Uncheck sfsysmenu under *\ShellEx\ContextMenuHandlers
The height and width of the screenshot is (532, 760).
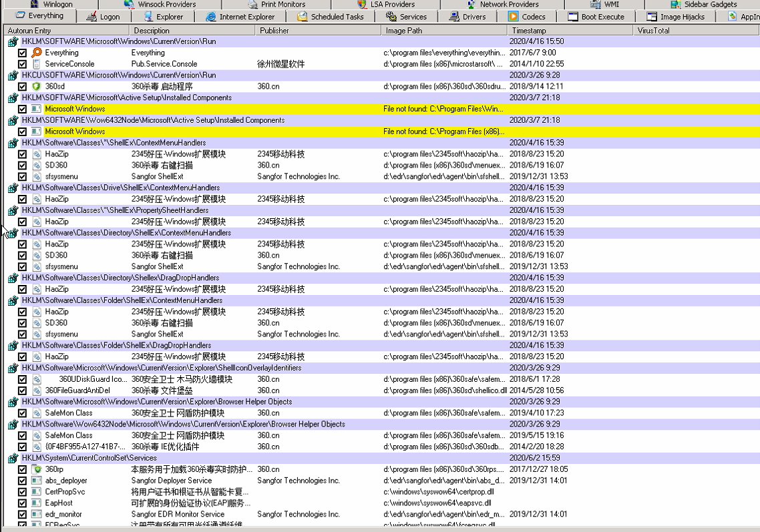[22, 177]
